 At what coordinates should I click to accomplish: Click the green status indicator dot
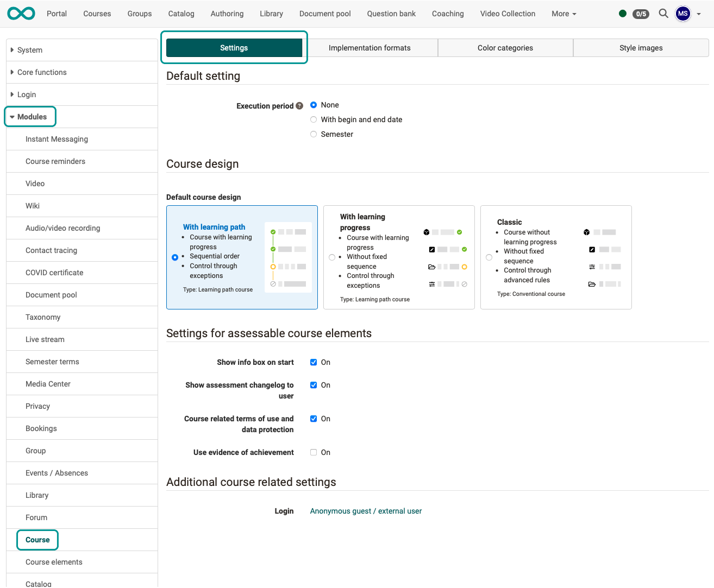pyautogui.click(x=622, y=13)
